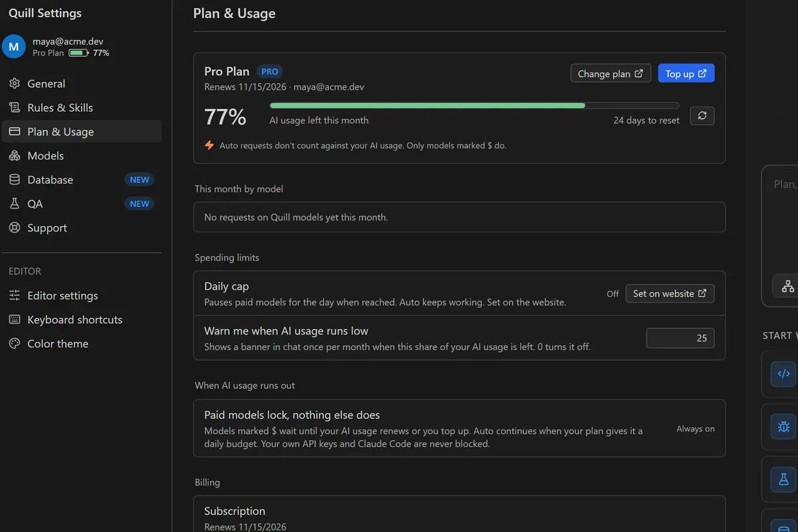The height and width of the screenshot is (532, 798).
Task: Click the code brackets icon tile in the right panel
Action: pos(783,374)
